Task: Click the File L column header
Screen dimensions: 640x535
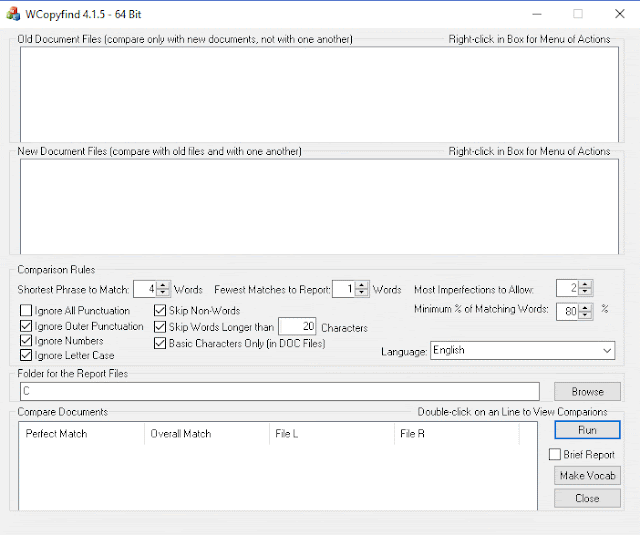Action: (331, 433)
